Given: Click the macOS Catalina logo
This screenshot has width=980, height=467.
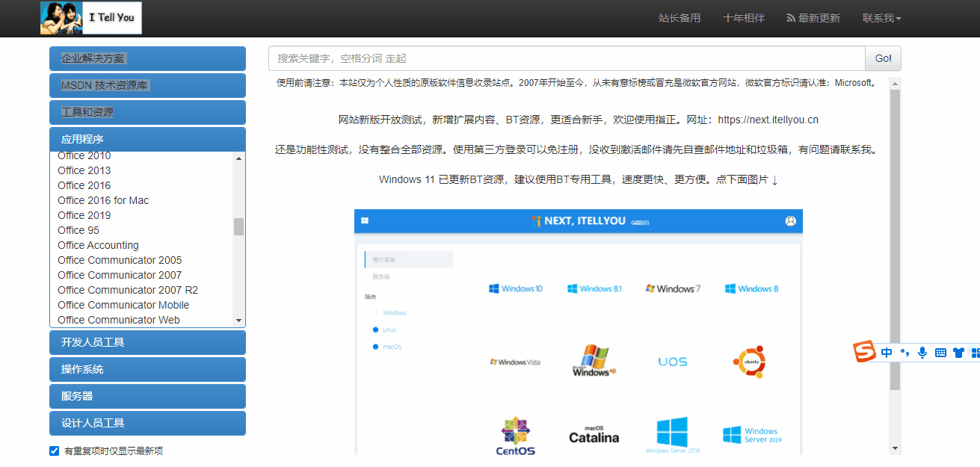Looking at the screenshot, I should click(x=594, y=434).
